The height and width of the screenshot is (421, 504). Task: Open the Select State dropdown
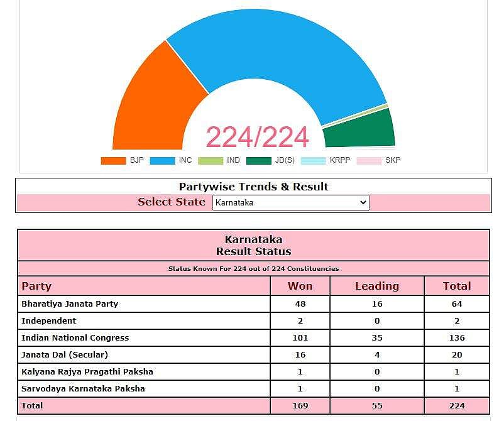(x=290, y=202)
